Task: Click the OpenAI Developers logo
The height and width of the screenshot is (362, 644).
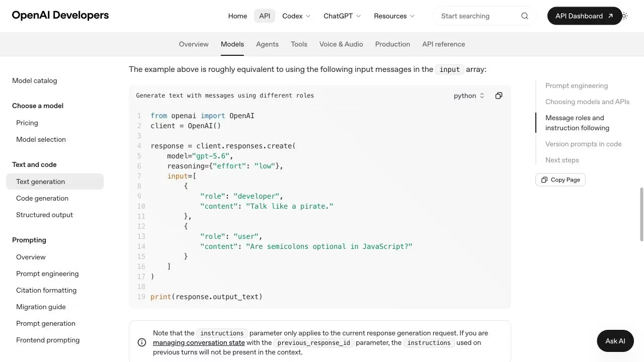Action: tap(60, 16)
